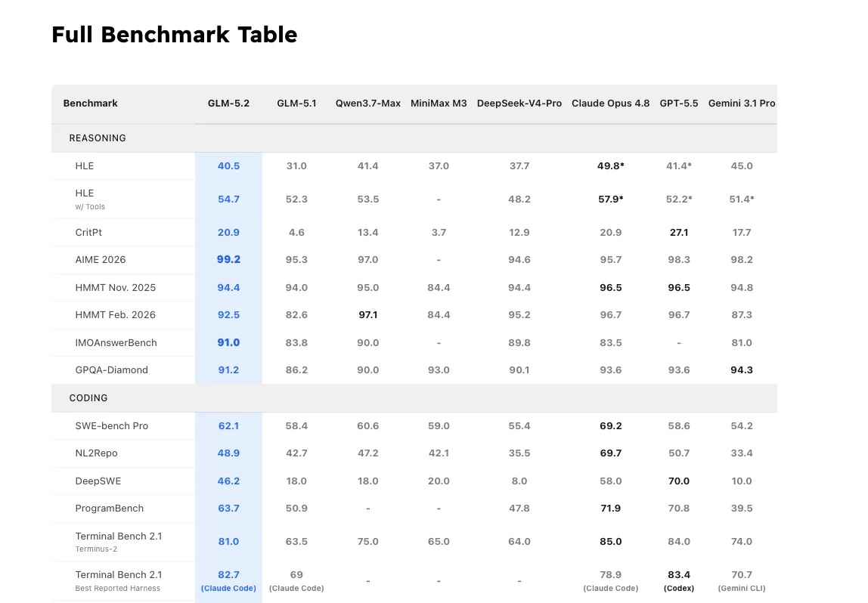This screenshot has width=868, height=603.
Task: Click the AIME 2026 row label
Action: click(101, 259)
